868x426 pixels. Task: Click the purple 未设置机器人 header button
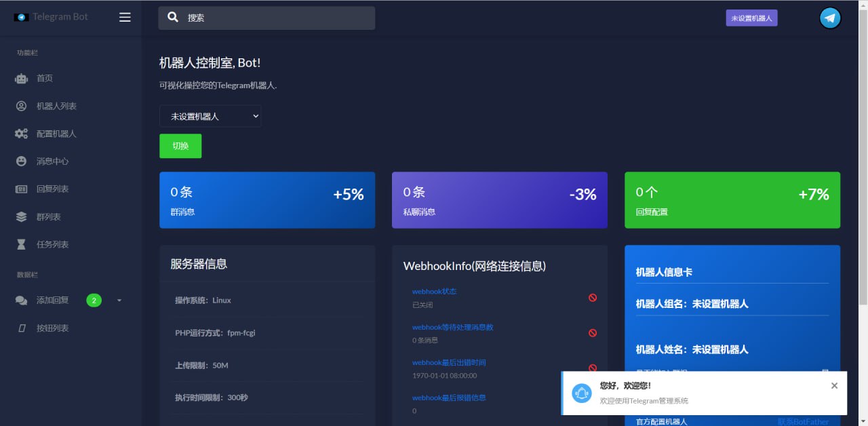tap(751, 18)
